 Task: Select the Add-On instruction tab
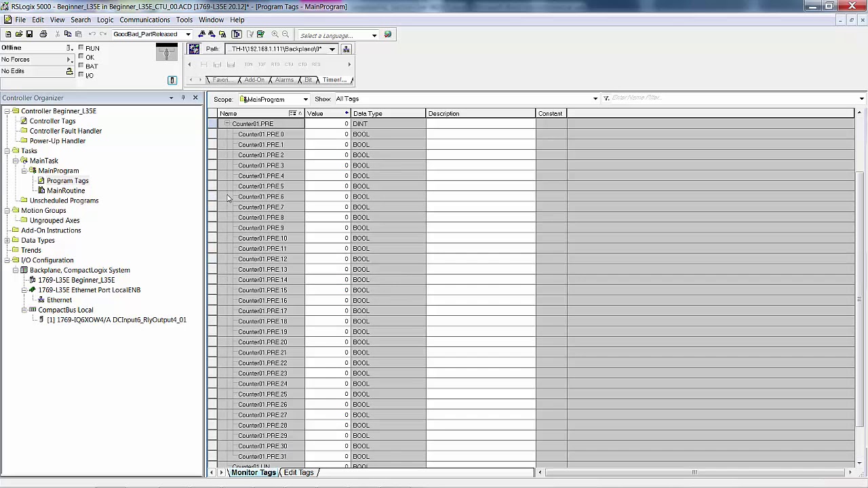[x=254, y=80]
